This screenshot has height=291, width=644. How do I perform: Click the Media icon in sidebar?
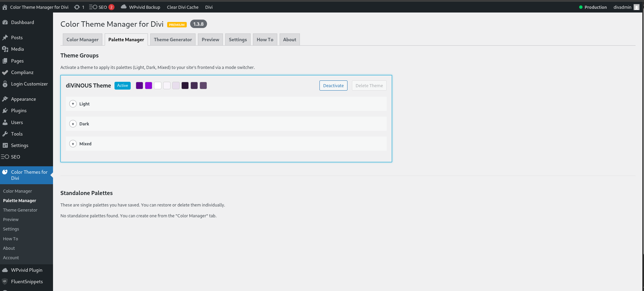click(x=5, y=49)
